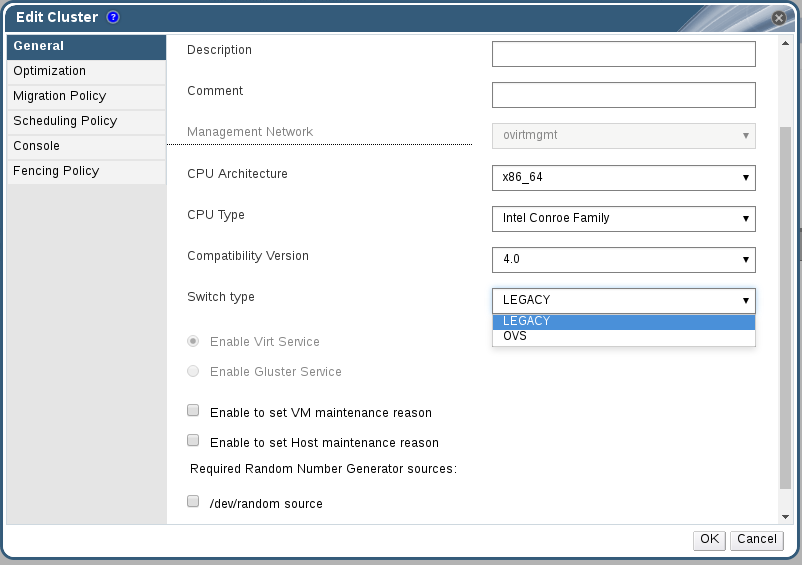This screenshot has width=802, height=565.
Task: Expand the Compatibility Version dropdown
Action: point(623,260)
